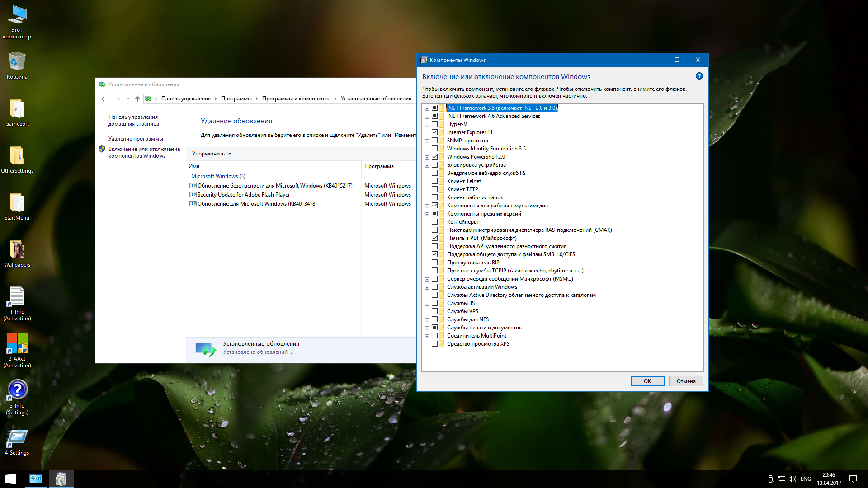Screen dimensions: 868x488
Task: Open the Этот компьютер desktop icon
Action: click(x=17, y=22)
